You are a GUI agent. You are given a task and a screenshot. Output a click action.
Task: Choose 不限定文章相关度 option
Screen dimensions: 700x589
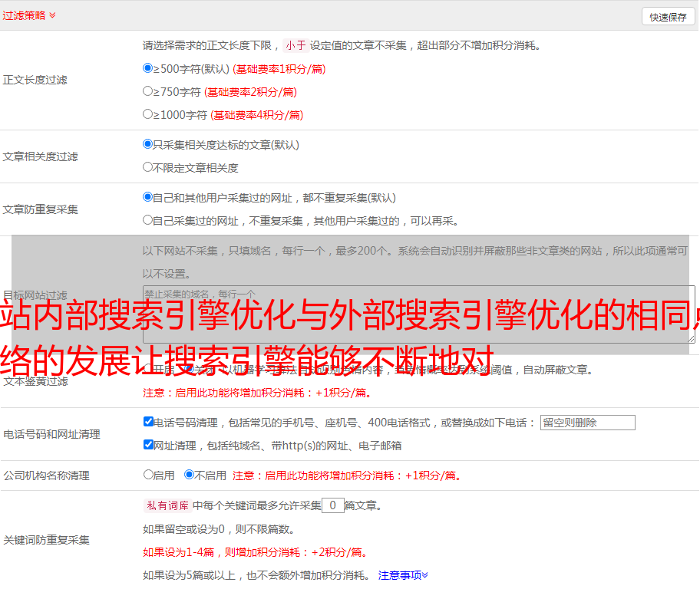tap(148, 167)
